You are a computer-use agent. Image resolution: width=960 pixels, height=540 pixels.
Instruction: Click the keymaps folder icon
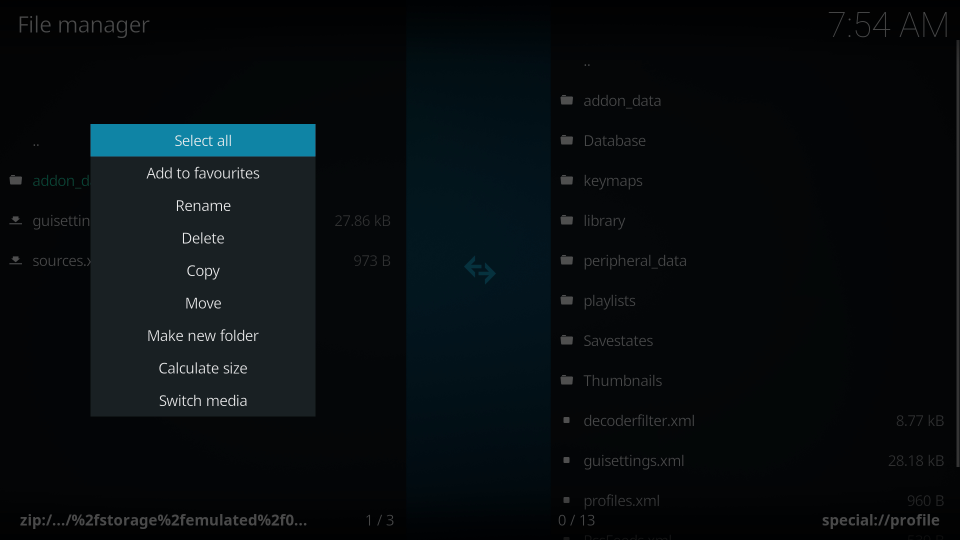point(567,181)
